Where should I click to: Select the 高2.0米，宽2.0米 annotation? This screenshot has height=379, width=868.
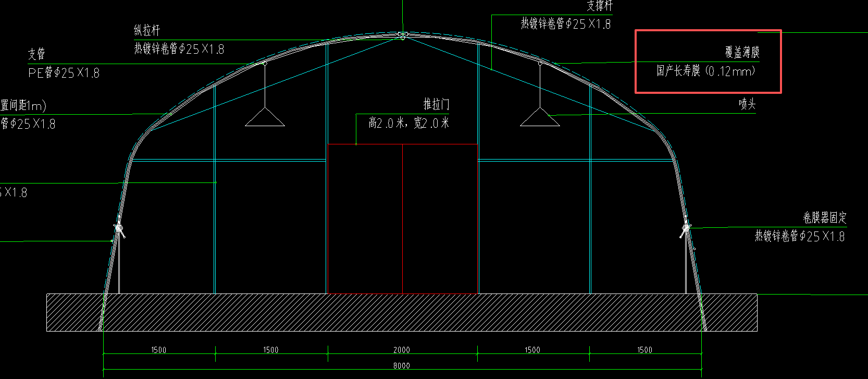(x=408, y=123)
